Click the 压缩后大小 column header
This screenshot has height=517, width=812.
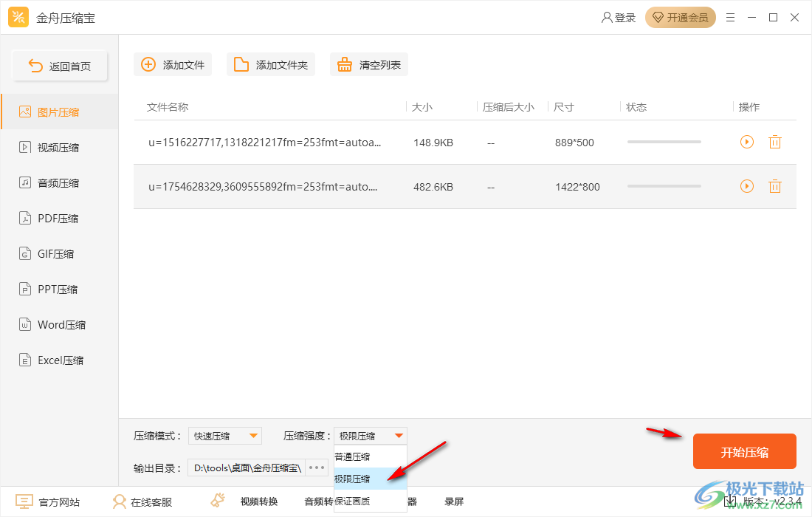(508, 107)
